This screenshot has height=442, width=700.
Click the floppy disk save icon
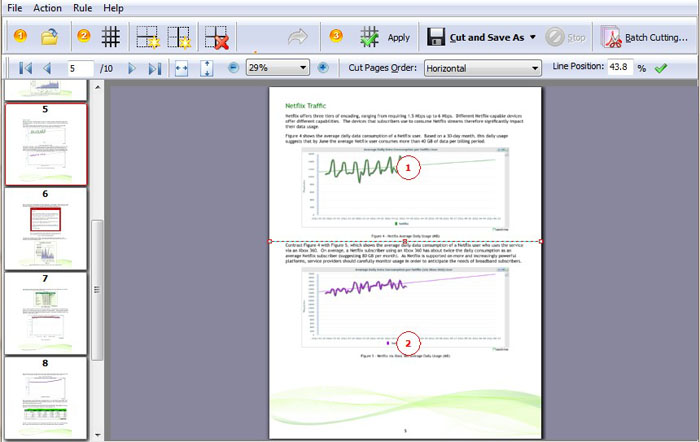point(436,37)
